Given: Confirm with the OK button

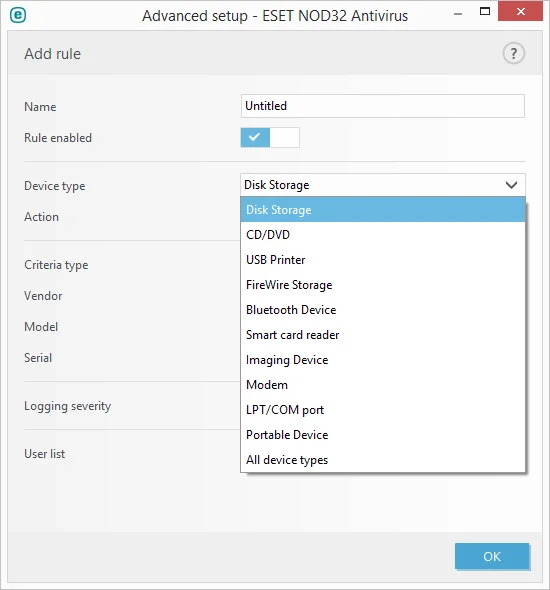Looking at the screenshot, I should (492, 556).
